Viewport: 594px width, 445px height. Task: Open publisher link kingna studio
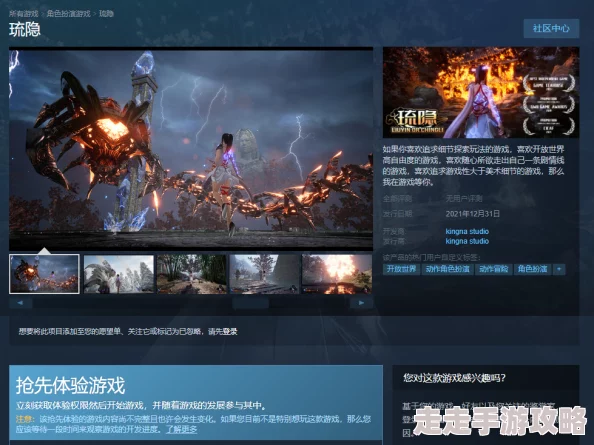[x=467, y=241]
